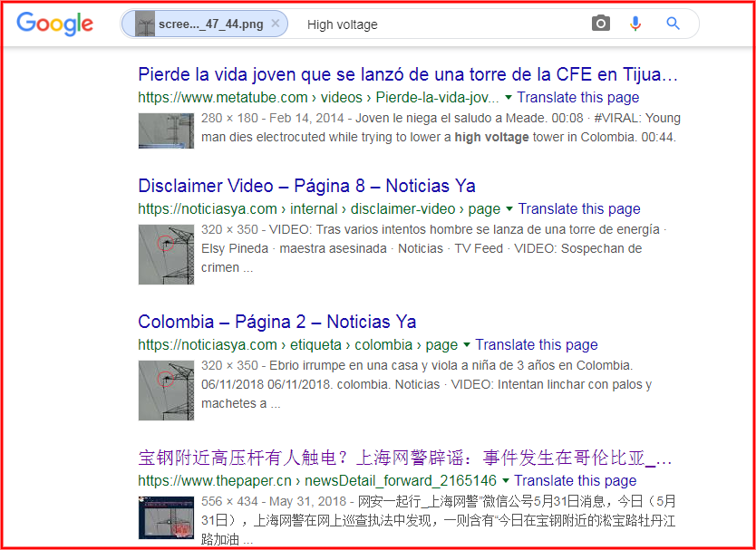Expand dropdown arrow beside disclaimer-video URL

509,209
